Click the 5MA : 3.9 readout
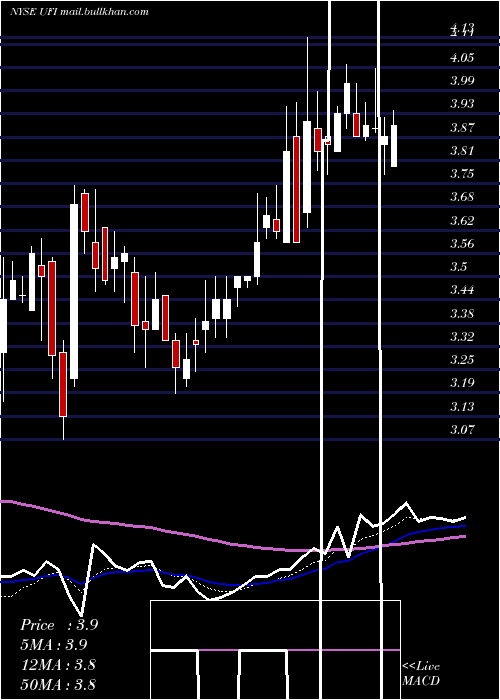 (x=54, y=645)
